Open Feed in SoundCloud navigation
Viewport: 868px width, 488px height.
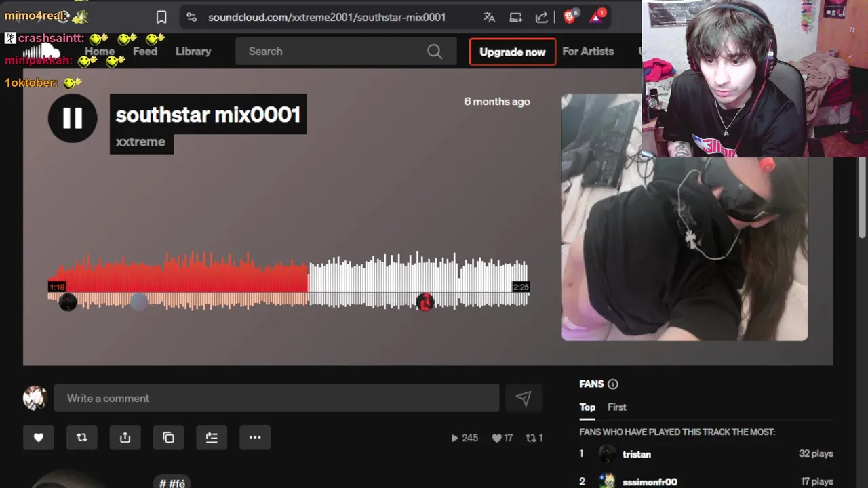coord(145,52)
